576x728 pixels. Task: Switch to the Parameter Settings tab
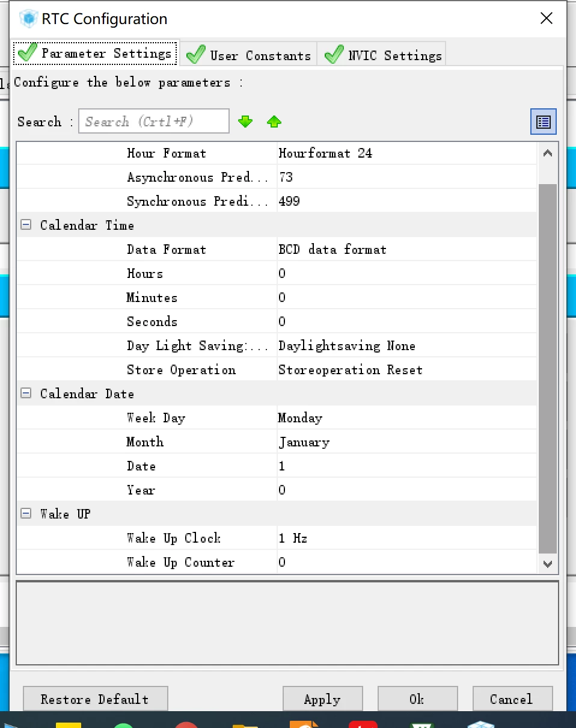point(96,53)
